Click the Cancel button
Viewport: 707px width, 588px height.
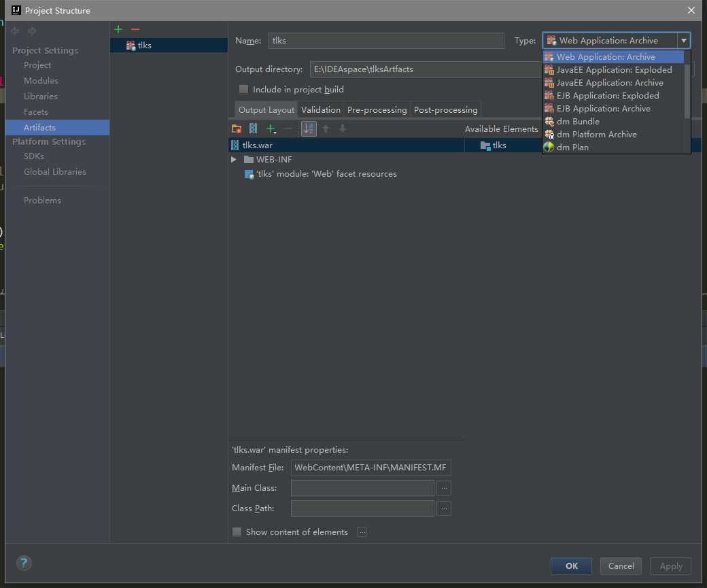[x=621, y=566]
